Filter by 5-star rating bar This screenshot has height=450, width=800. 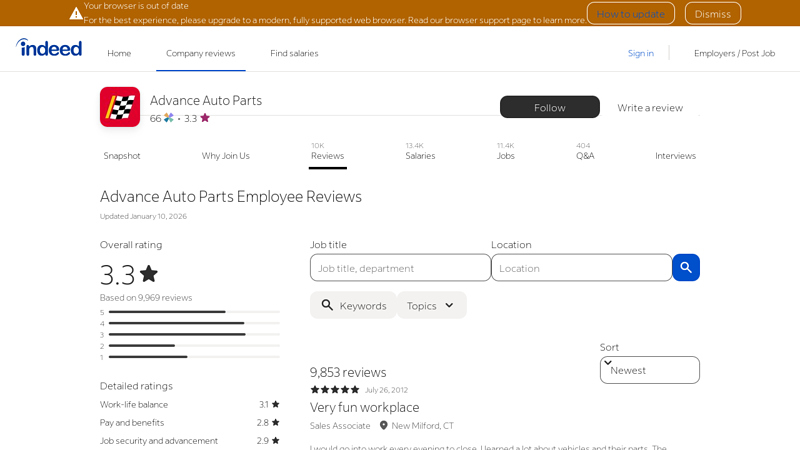tap(190, 312)
